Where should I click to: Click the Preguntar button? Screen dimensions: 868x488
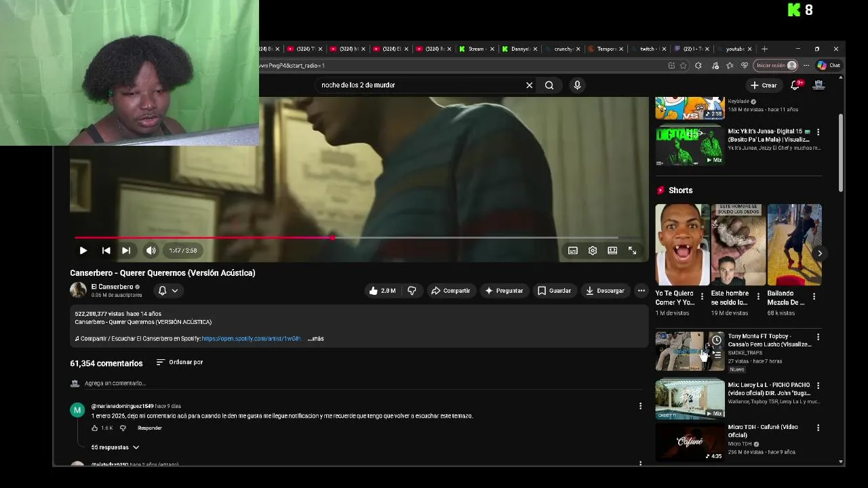coord(503,291)
